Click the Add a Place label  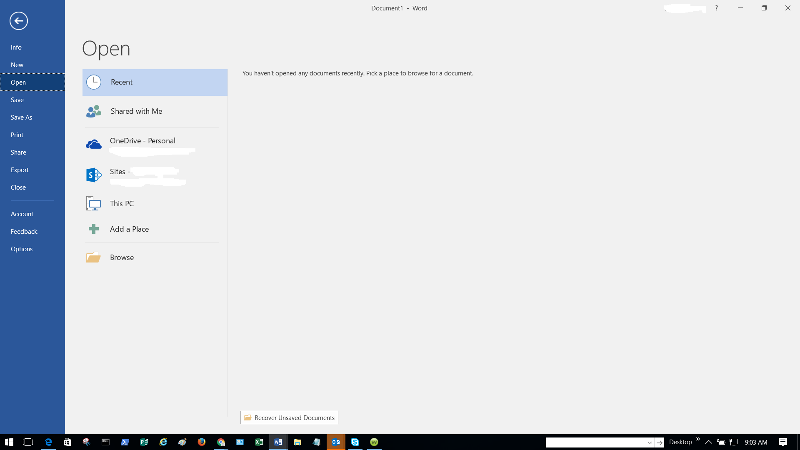pyautogui.click(x=130, y=229)
